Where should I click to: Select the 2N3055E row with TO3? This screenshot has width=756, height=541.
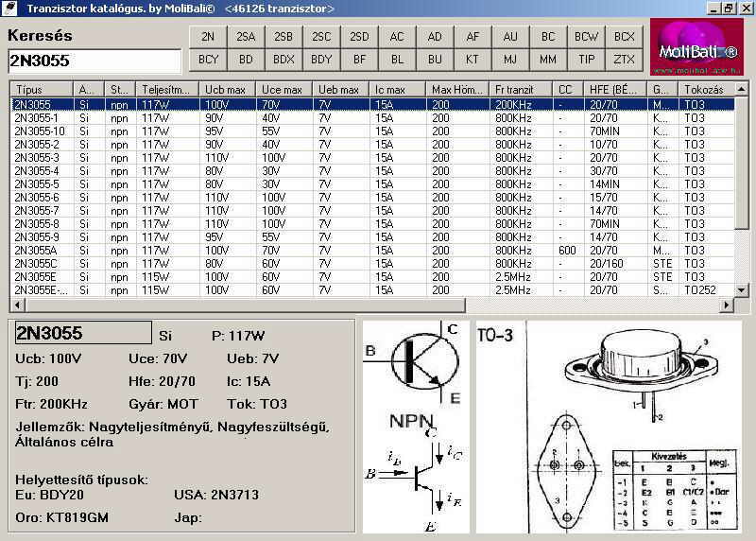point(372,277)
